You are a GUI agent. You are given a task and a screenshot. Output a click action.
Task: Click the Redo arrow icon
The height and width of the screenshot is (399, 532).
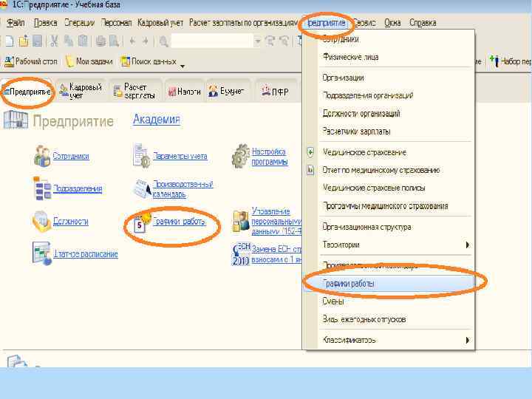146,41
